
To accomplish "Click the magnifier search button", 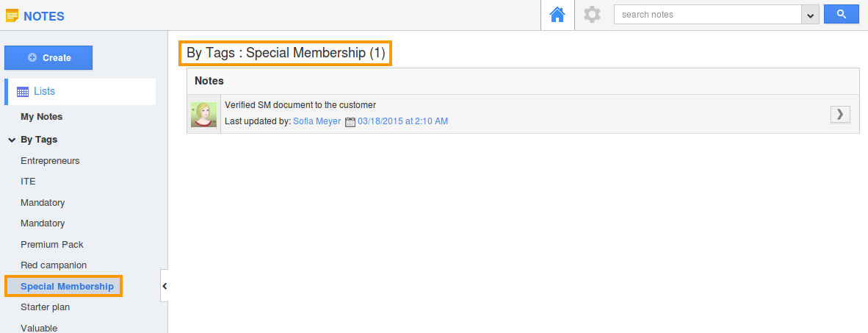I will click(842, 15).
